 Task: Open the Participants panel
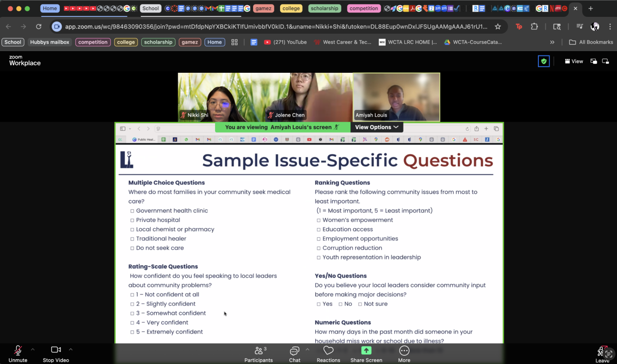click(x=258, y=353)
